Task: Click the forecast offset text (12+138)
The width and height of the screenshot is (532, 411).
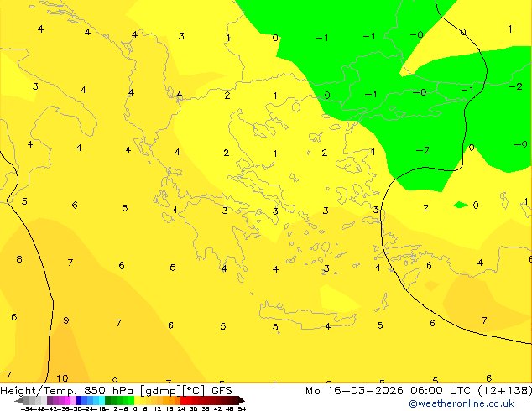Action: click(505, 391)
